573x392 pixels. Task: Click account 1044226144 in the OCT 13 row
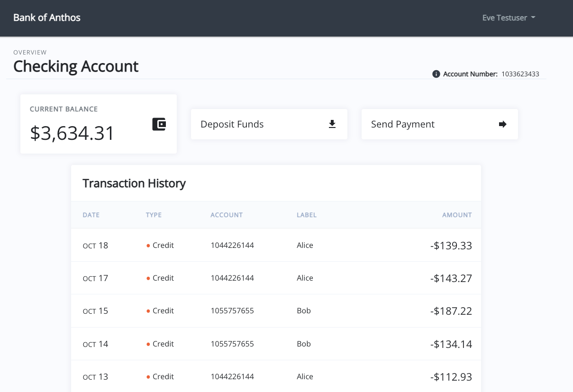click(232, 377)
